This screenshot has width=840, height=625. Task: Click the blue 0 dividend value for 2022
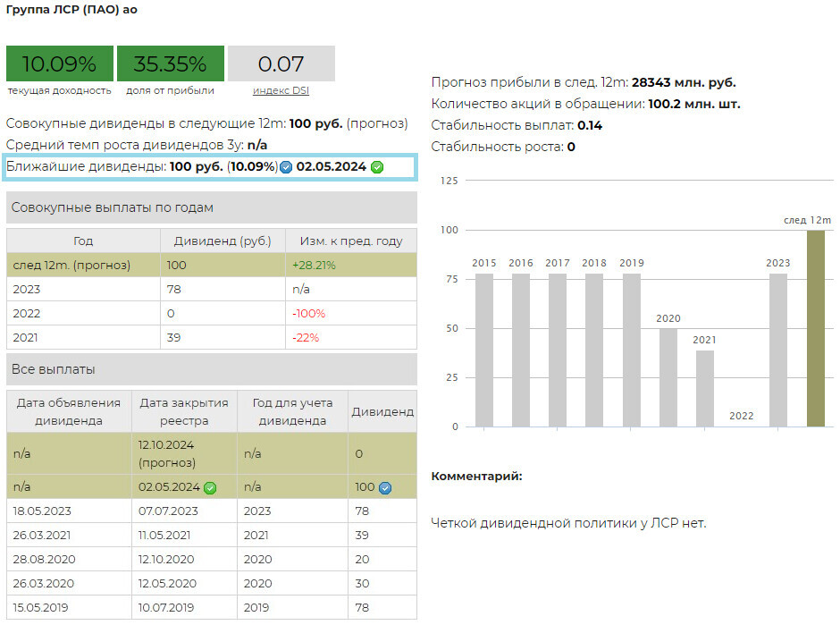tap(171, 314)
